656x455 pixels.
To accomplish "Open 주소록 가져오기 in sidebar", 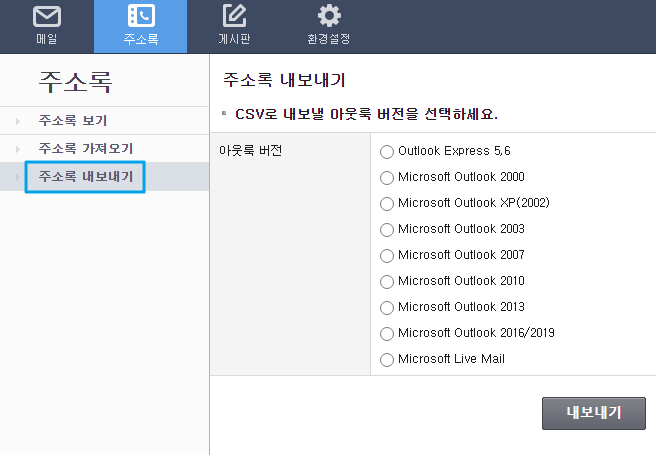I will coord(86,148).
